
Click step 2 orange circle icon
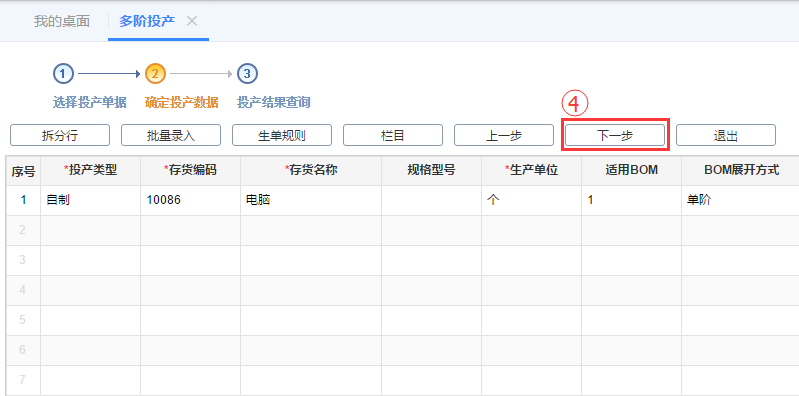point(155,74)
